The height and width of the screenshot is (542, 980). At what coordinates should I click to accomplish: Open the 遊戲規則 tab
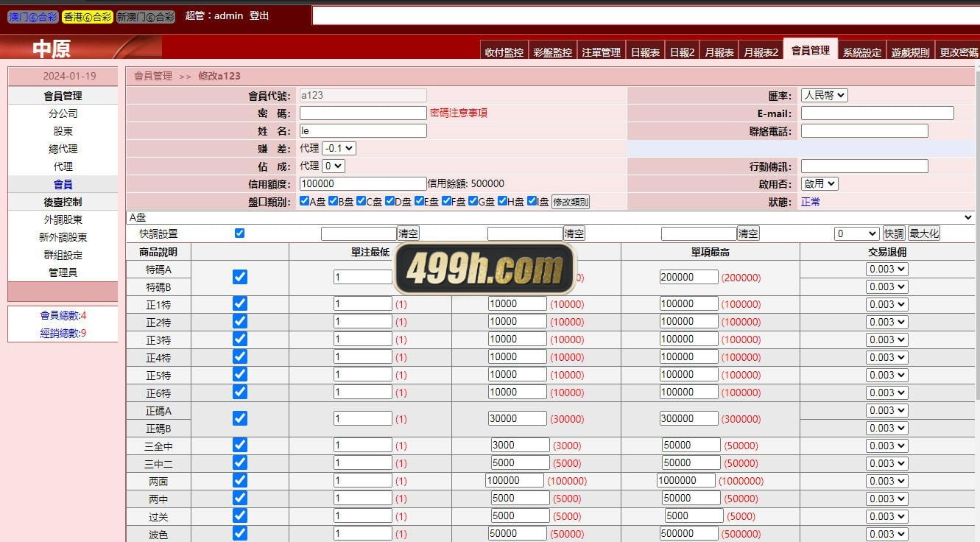pos(910,52)
